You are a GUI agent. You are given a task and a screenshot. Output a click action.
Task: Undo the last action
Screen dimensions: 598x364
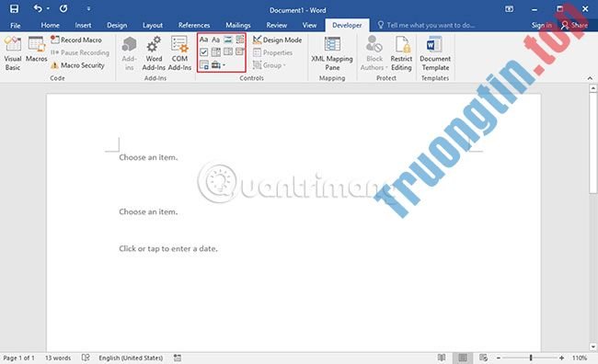point(38,8)
